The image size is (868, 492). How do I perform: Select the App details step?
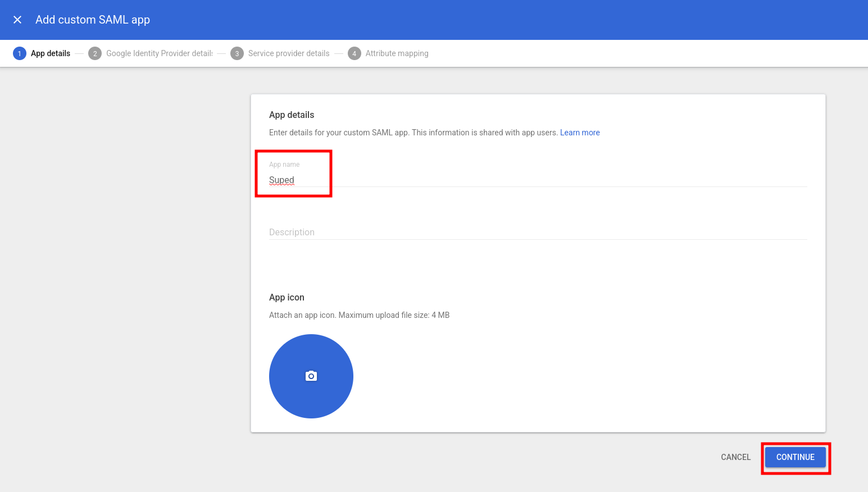(x=42, y=53)
